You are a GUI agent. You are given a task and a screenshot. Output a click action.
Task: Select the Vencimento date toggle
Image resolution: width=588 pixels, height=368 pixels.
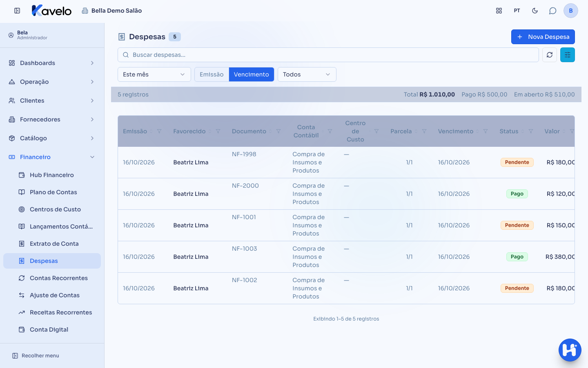(x=252, y=74)
